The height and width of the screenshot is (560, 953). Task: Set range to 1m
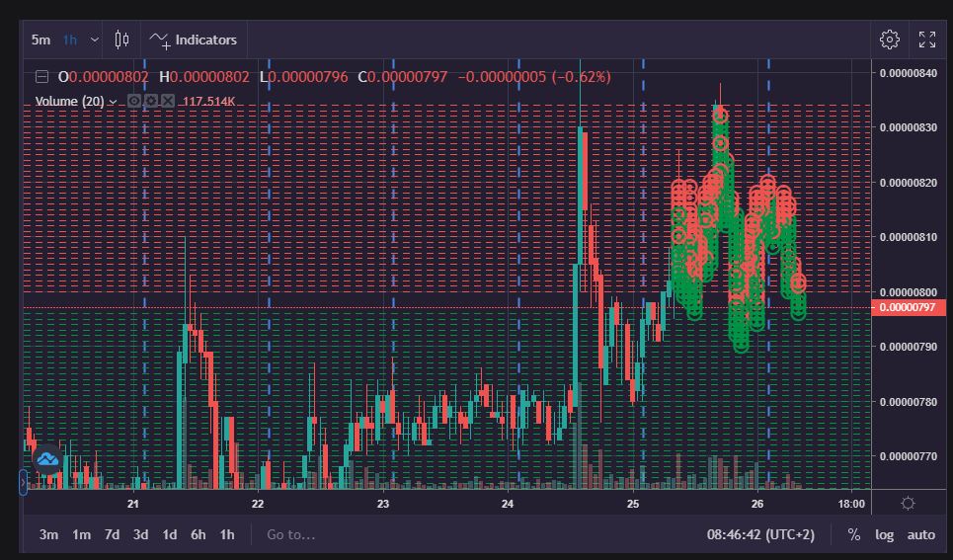(x=81, y=534)
